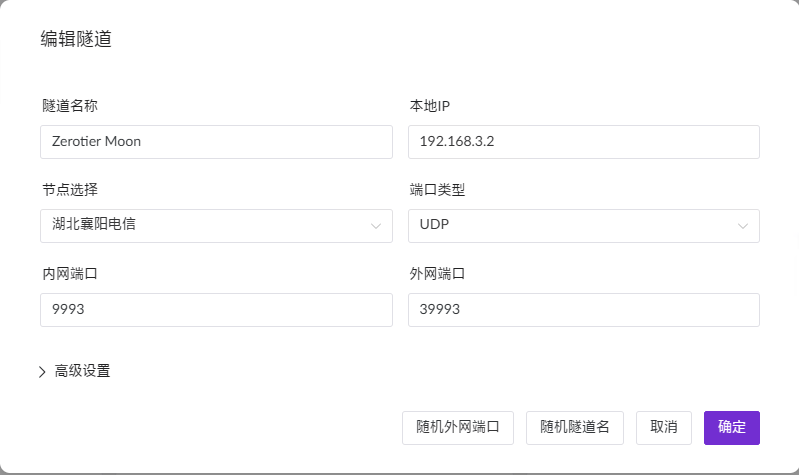Open the 节点选择 dropdown showing 湖北襄阳电信

216,226
